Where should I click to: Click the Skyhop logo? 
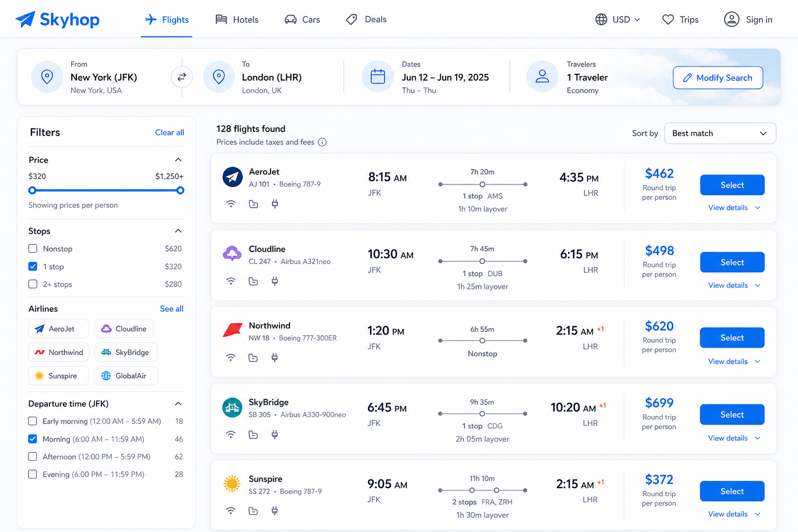[x=57, y=20]
